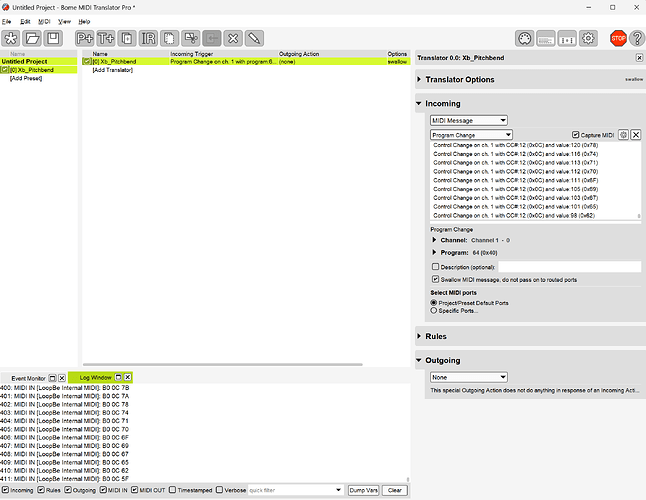
Task: Clear captured MIDI list with X icon
Action: (636, 135)
